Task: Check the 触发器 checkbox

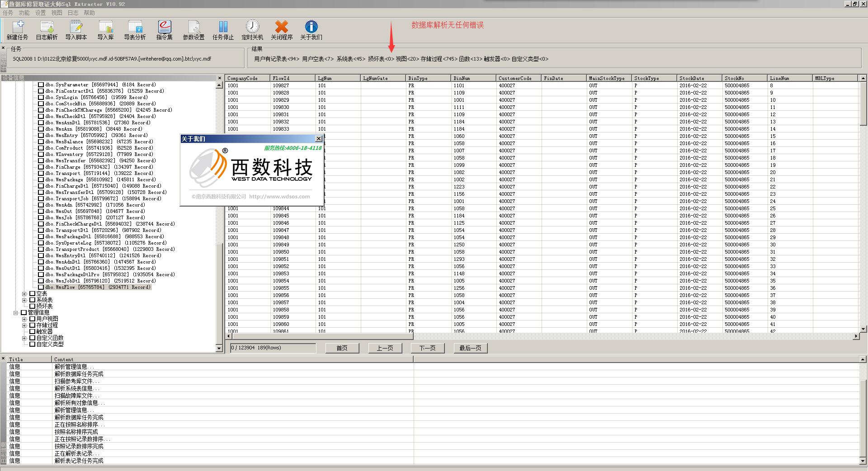Action: pyautogui.click(x=32, y=331)
